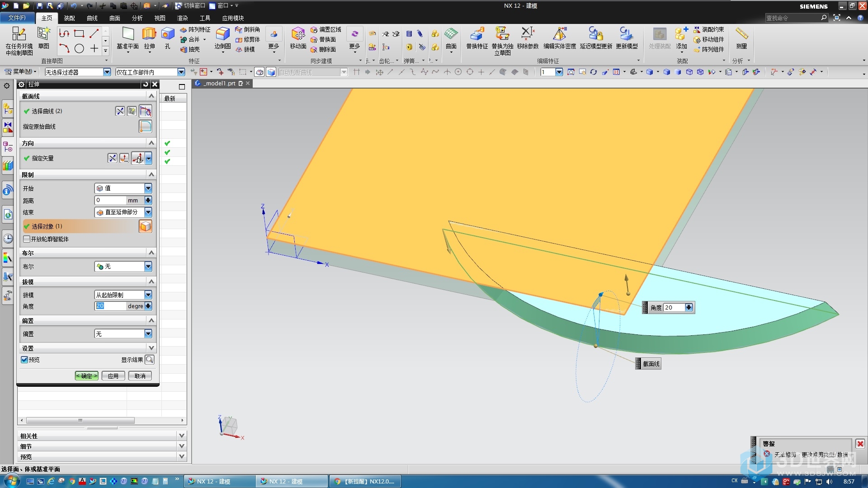Click the 角度 value field in the dialog
The image size is (868, 488).
coord(111,306)
